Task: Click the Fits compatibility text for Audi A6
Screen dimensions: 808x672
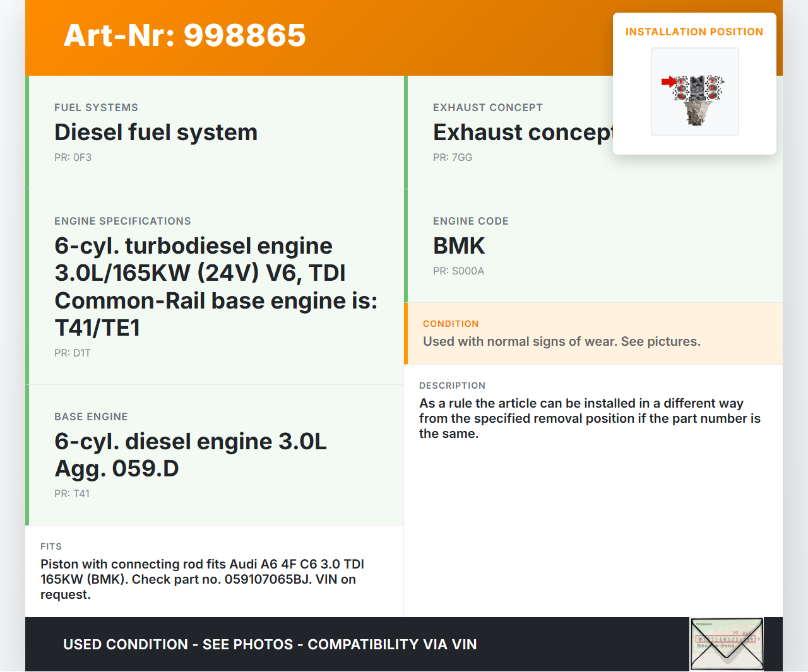Action: point(202,579)
